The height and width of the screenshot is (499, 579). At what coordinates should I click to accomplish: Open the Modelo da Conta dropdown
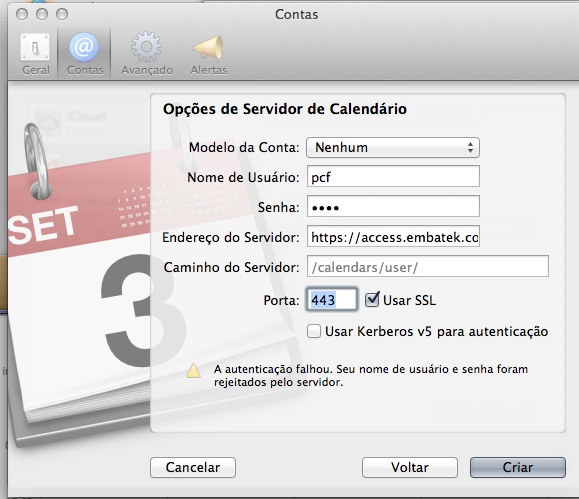tap(393, 147)
